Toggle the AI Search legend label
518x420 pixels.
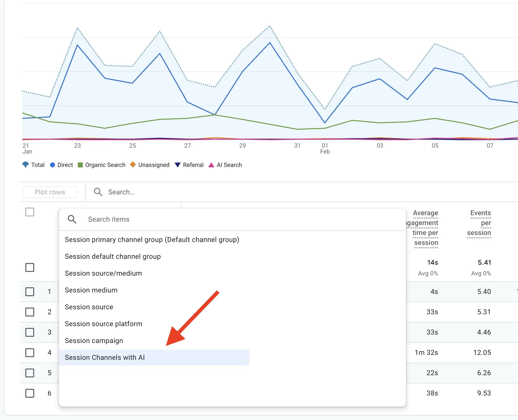(229, 165)
